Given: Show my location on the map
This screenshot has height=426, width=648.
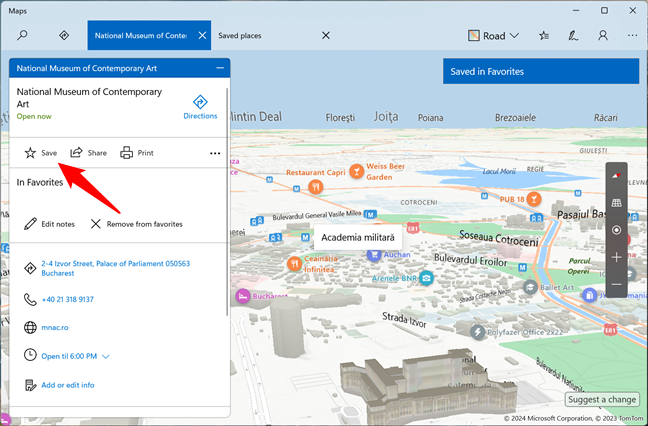Looking at the screenshot, I should [616, 230].
